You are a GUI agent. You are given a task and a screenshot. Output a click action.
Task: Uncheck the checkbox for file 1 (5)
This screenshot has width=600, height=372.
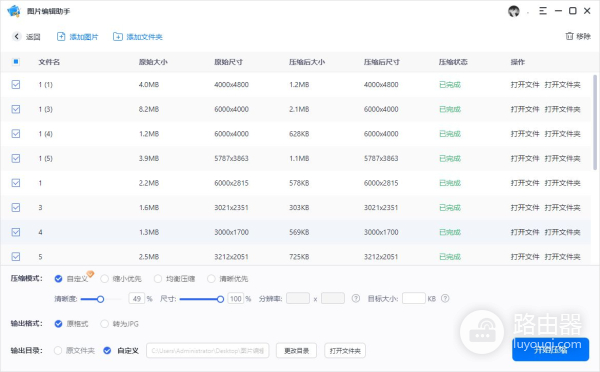[16, 158]
